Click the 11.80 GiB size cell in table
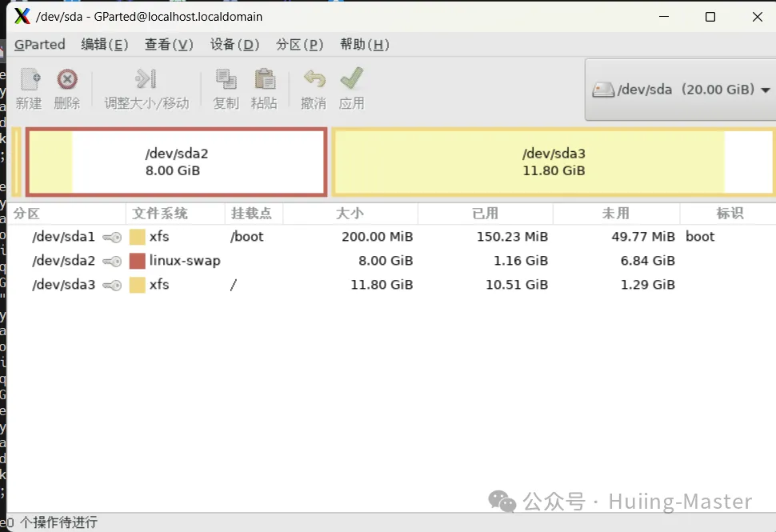The height and width of the screenshot is (532, 776). pyautogui.click(x=382, y=285)
